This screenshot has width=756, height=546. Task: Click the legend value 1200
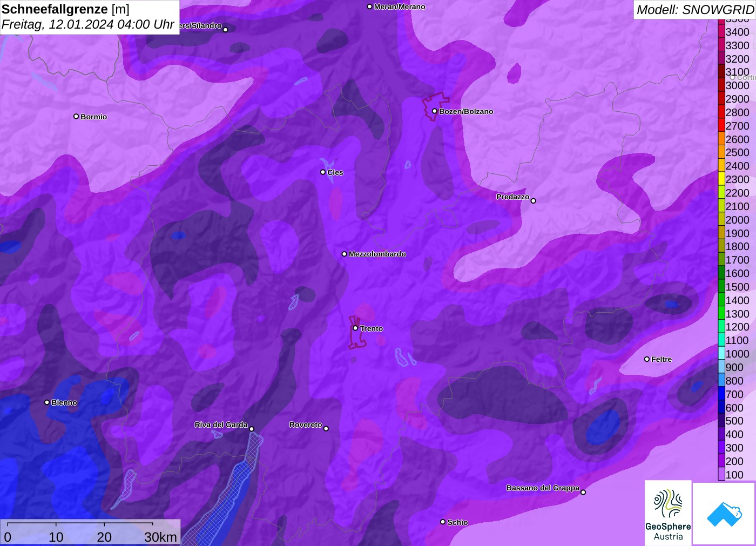click(x=737, y=327)
